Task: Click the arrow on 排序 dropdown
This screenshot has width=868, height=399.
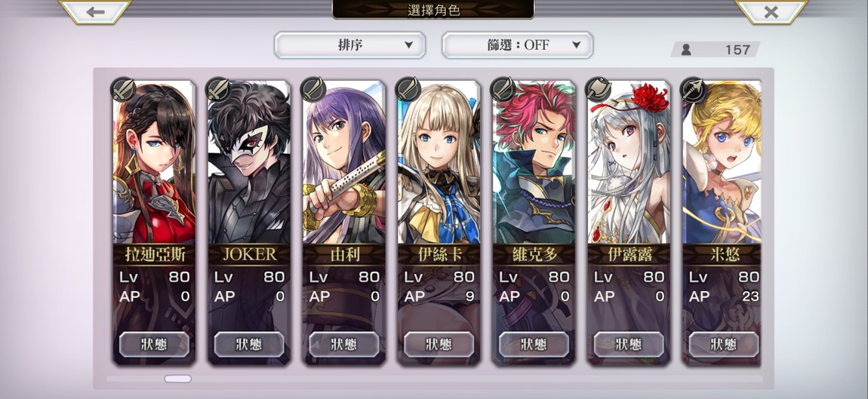Action: pos(408,45)
